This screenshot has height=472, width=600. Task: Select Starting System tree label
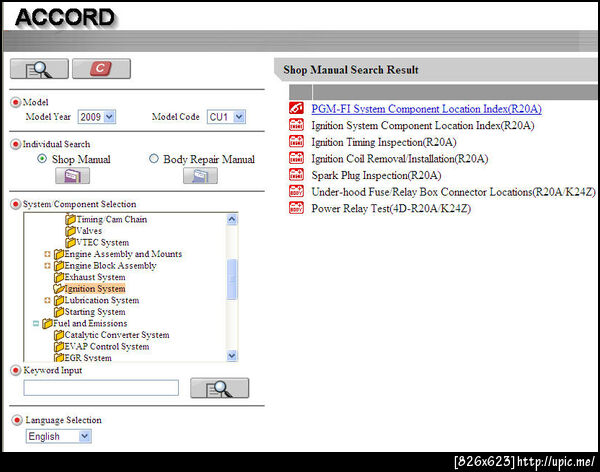point(95,312)
